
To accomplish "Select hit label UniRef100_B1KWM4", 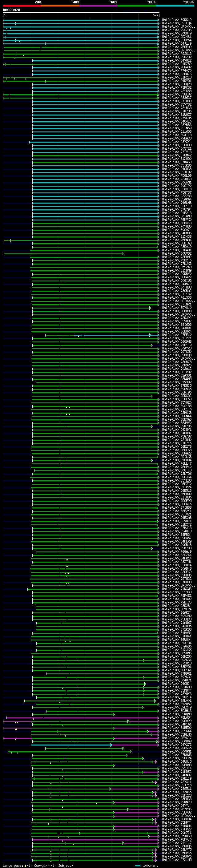I will click(x=177, y=826).
